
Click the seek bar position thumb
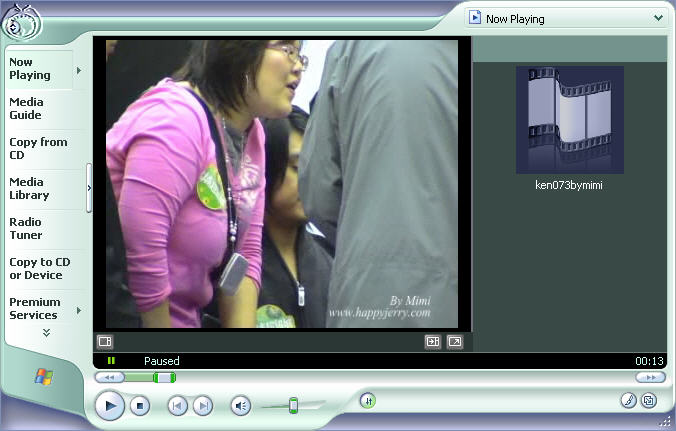point(164,378)
